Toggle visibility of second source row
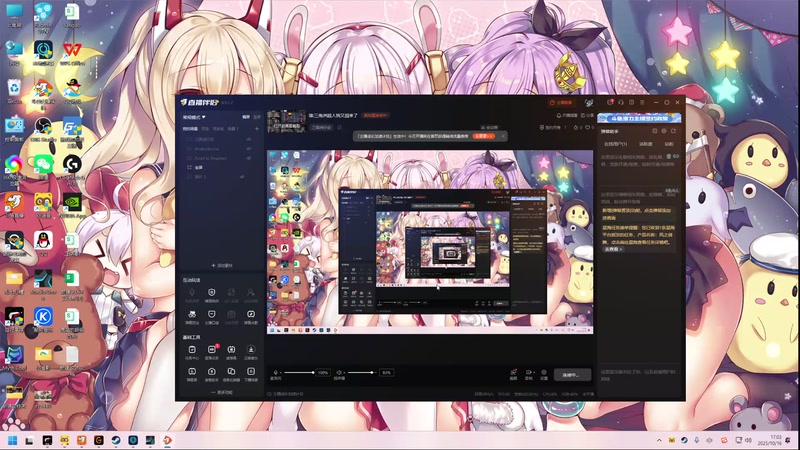 pos(249,148)
